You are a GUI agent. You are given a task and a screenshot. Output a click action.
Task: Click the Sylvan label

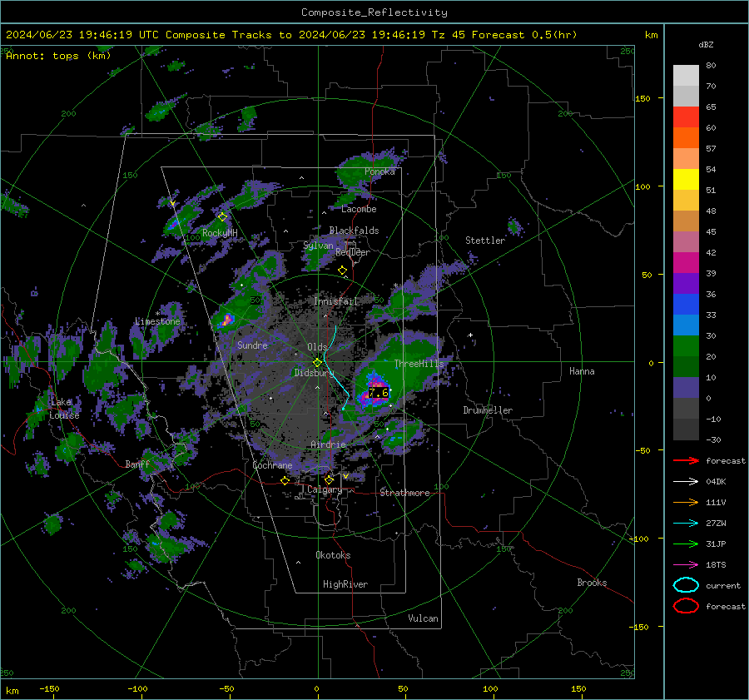318,246
